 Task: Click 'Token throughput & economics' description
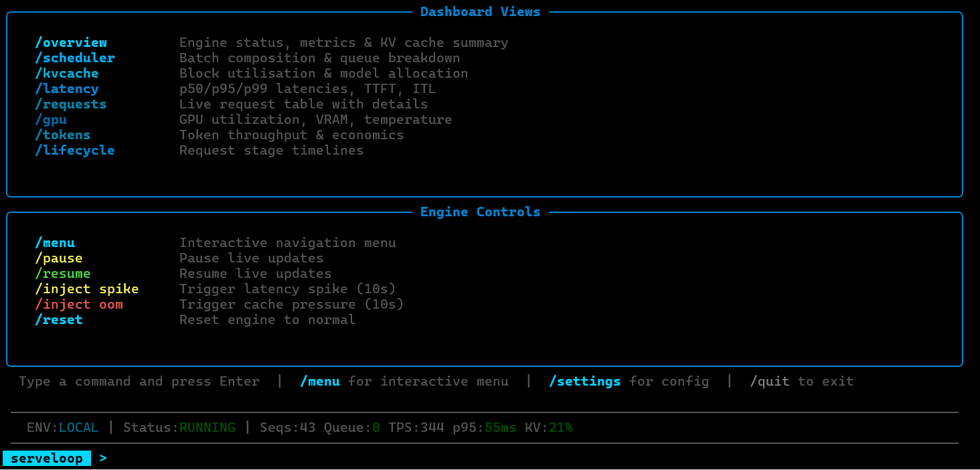[292, 135]
